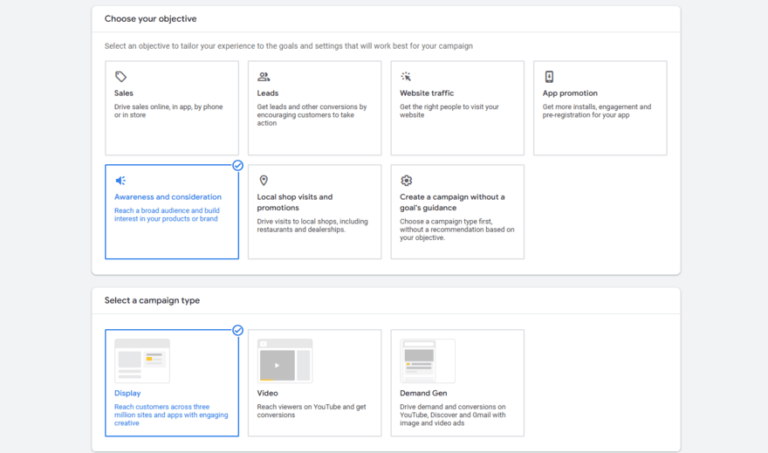Choose the Sales objective title

(123, 93)
